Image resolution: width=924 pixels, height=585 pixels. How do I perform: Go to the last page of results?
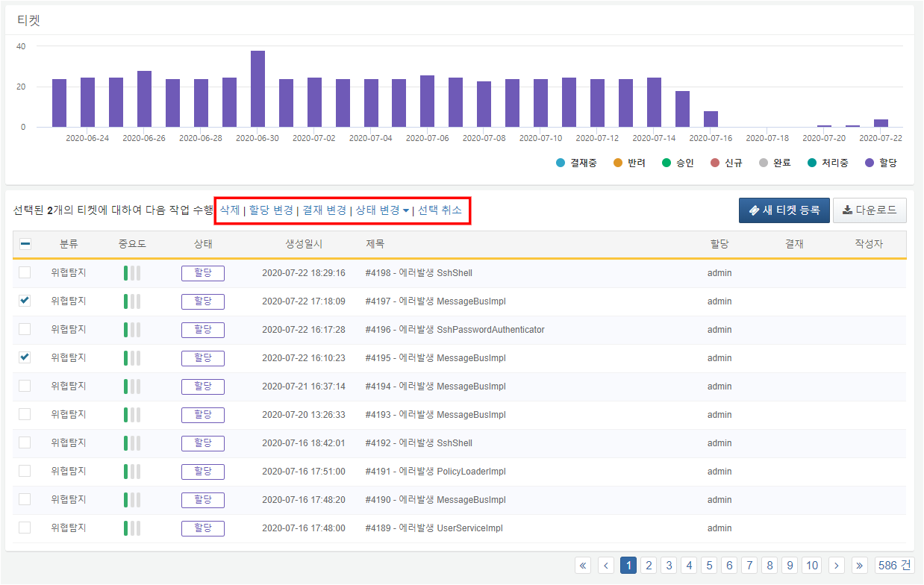click(860, 566)
